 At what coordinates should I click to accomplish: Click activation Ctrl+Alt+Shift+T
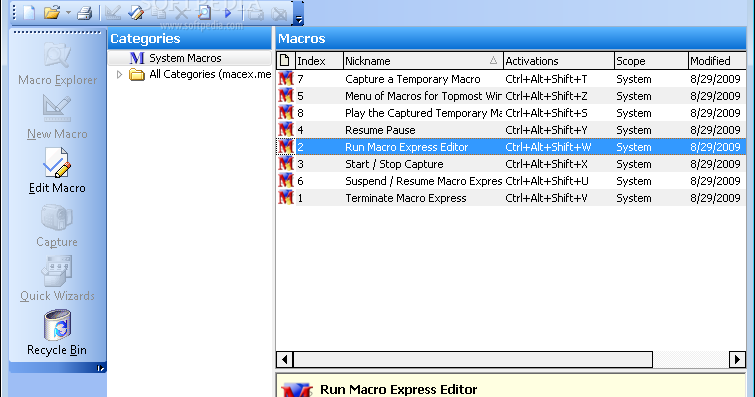[x=546, y=79]
